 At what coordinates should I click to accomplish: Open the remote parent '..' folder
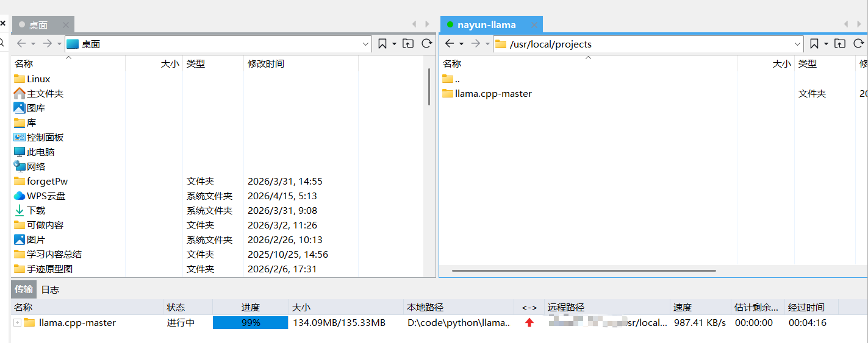tap(451, 79)
